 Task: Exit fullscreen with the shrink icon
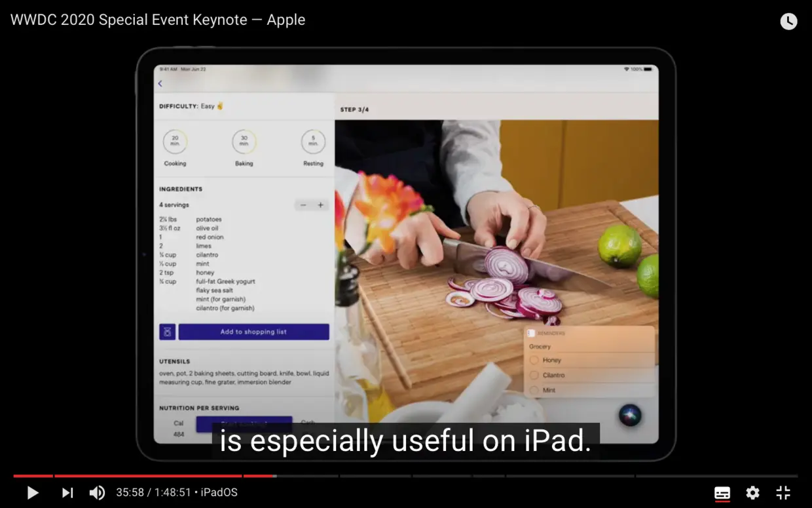point(783,492)
